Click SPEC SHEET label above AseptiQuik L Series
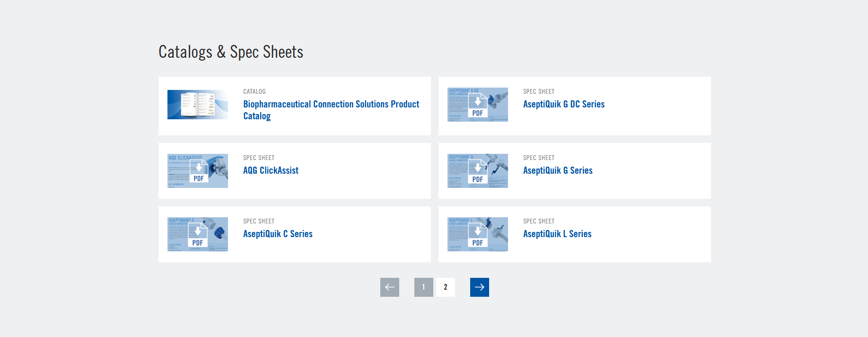 (x=539, y=221)
